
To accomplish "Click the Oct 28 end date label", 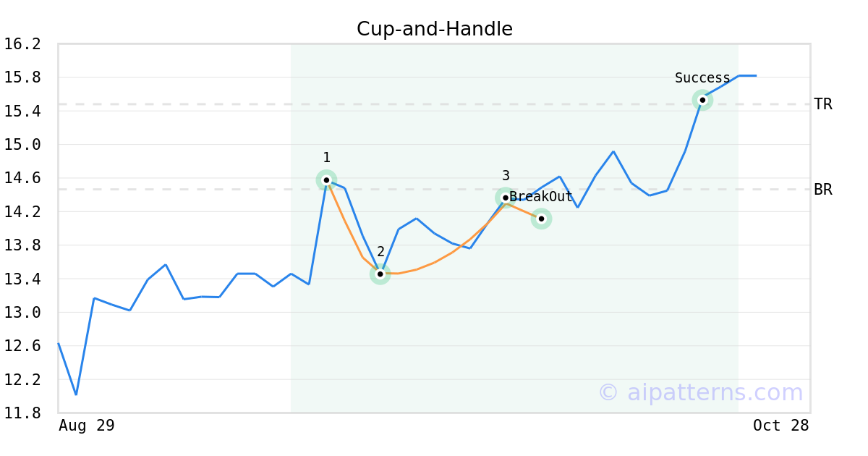I will (x=780, y=426).
